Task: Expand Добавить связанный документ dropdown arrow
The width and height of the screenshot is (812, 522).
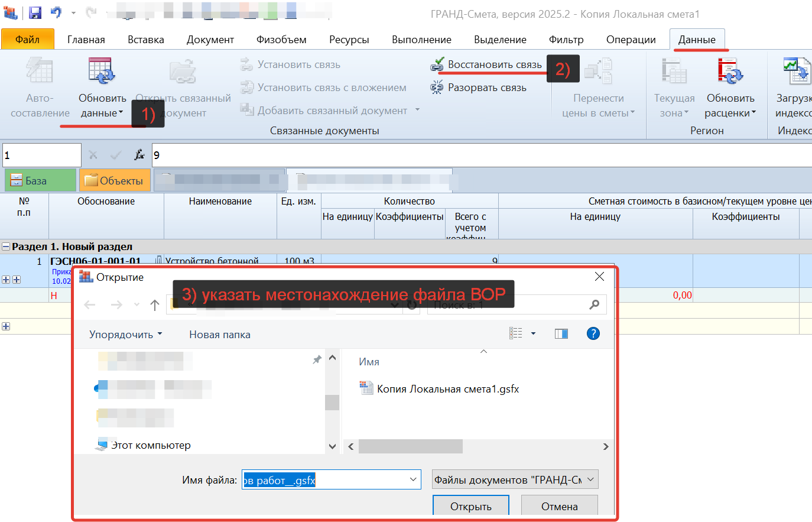Action: [417, 110]
